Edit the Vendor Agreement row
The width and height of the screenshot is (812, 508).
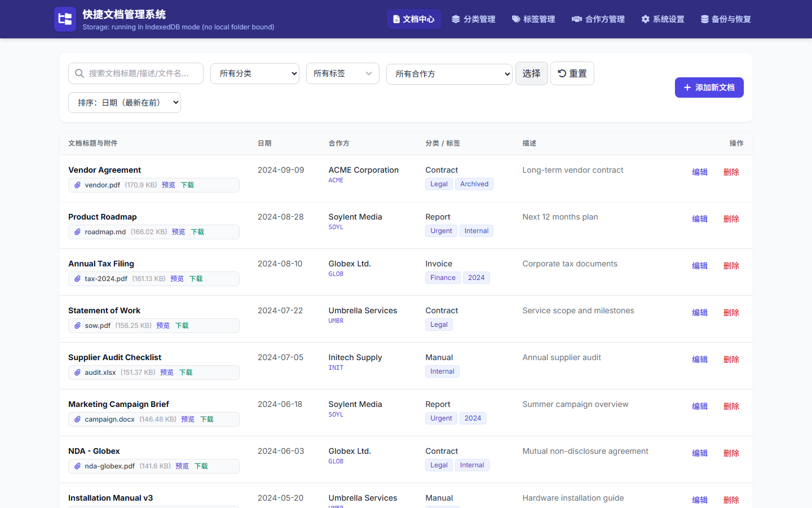(700, 172)
